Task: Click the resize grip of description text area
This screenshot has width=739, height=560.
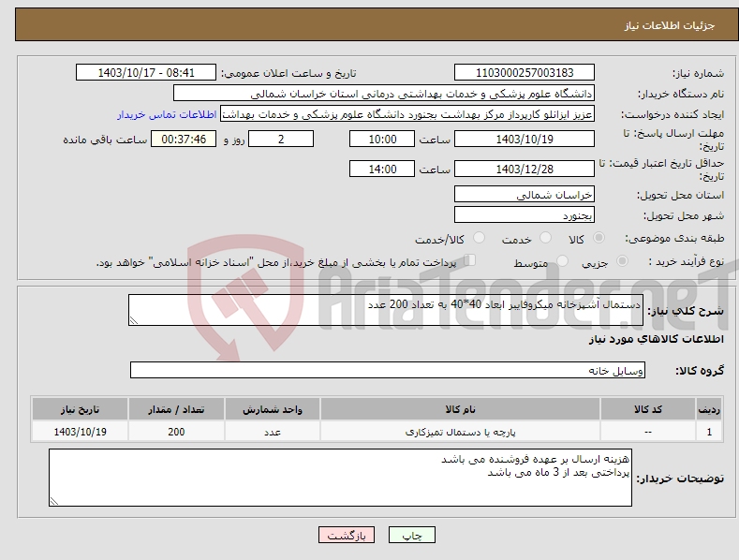Action: click(x=133, y=320)
